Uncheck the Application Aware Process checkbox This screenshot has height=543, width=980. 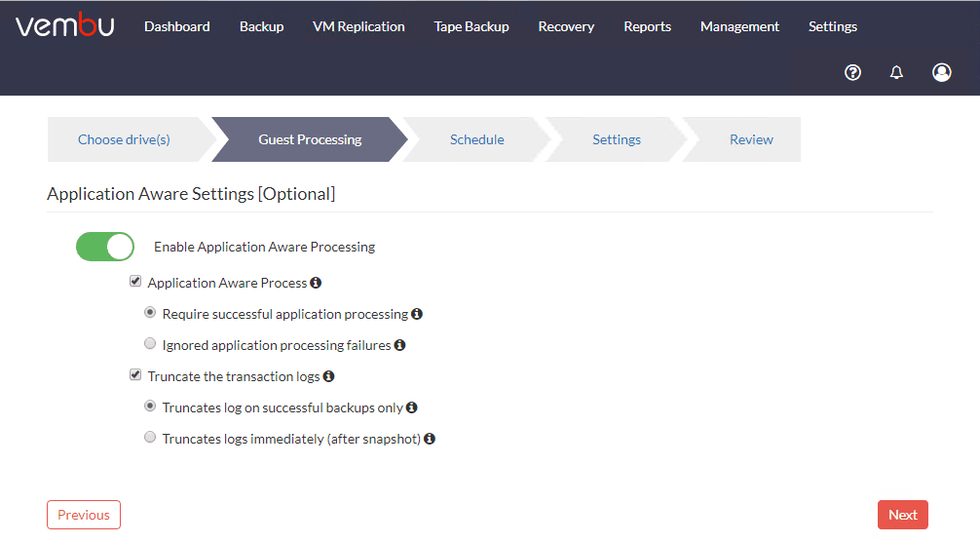135,282
